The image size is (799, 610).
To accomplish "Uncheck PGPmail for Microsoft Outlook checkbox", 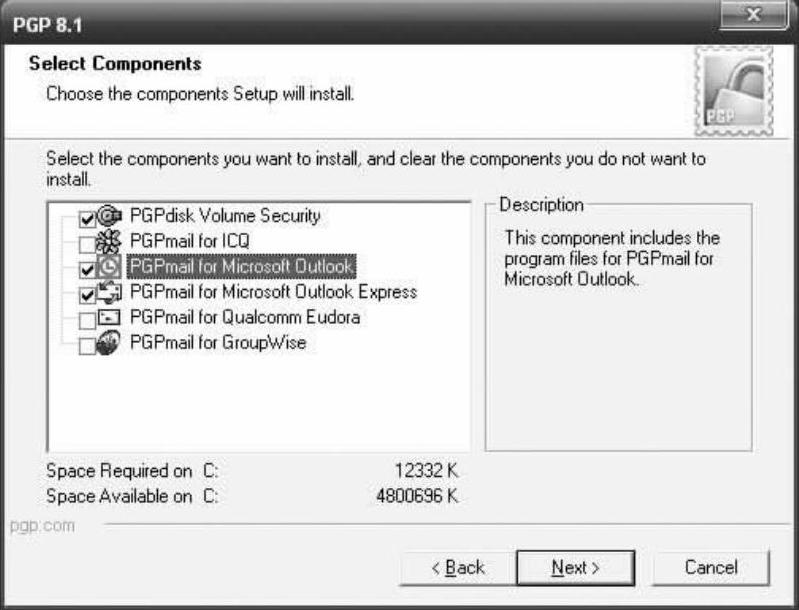I will point(87,269).
